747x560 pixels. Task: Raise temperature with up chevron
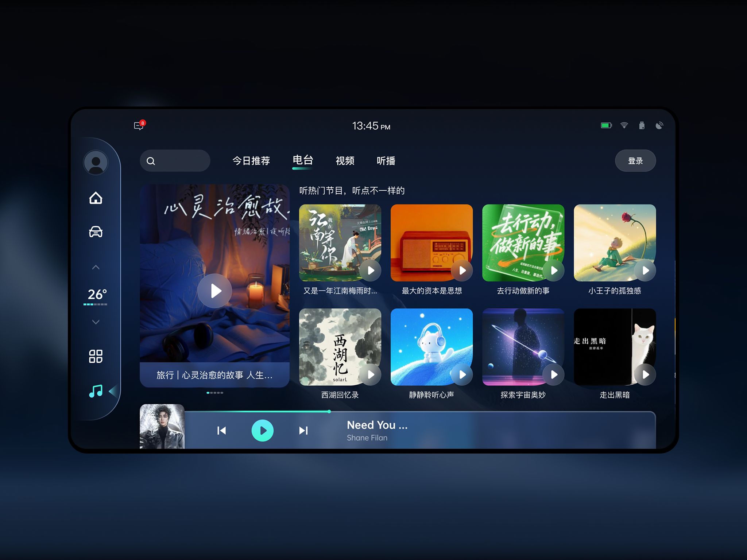click(96, 267)
